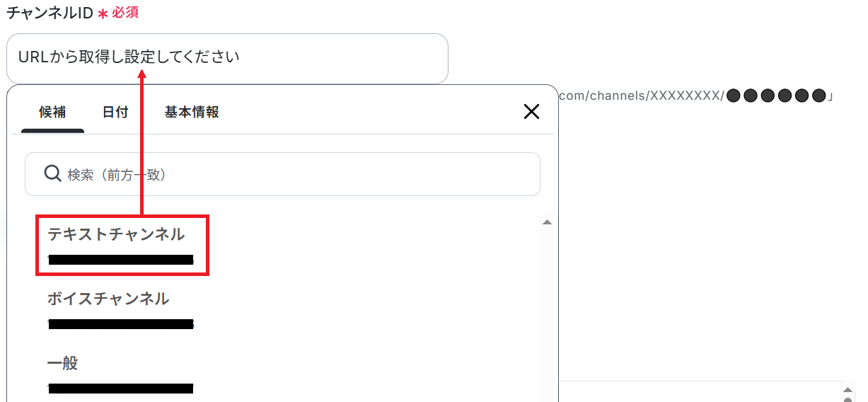
Task: Click the up arrow at page bottom-right
Action: point(849,390)
